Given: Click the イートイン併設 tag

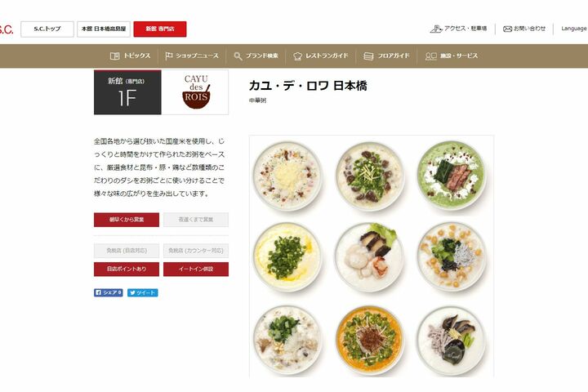Looking at the screenshot, I should 196,269.
